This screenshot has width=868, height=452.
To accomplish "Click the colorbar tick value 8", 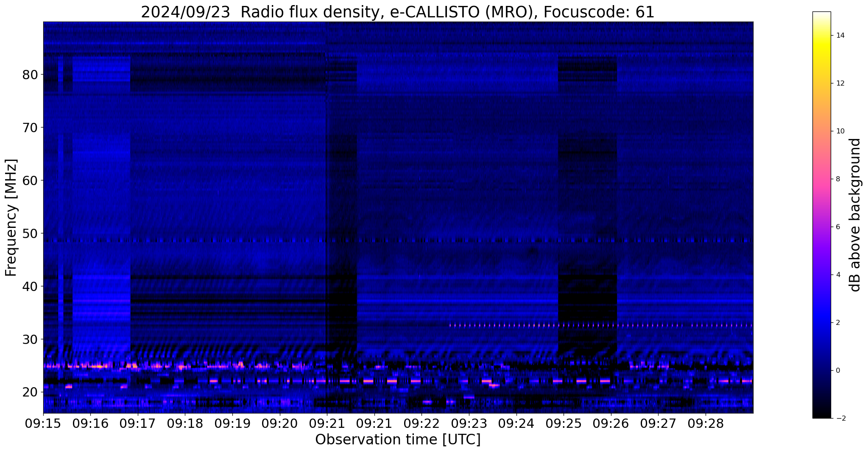I will coord(837,179).
